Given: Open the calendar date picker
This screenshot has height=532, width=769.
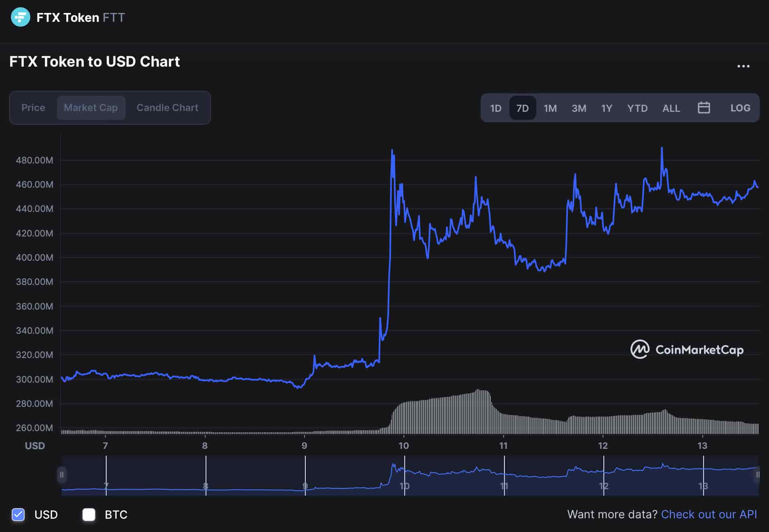Looking at the screenshot, I should pyautogui.click(x=703, y=108).
